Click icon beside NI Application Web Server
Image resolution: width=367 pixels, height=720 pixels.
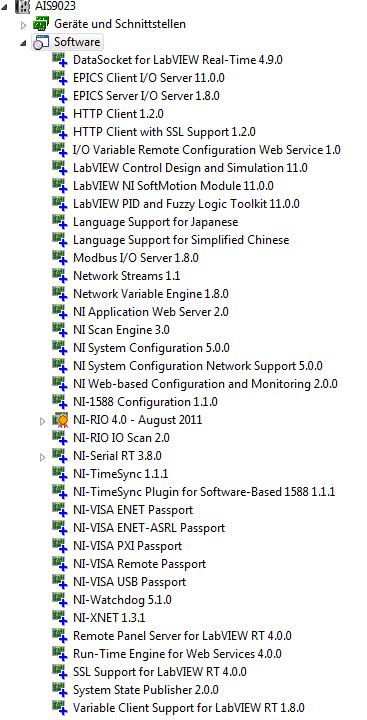(60, 312)
